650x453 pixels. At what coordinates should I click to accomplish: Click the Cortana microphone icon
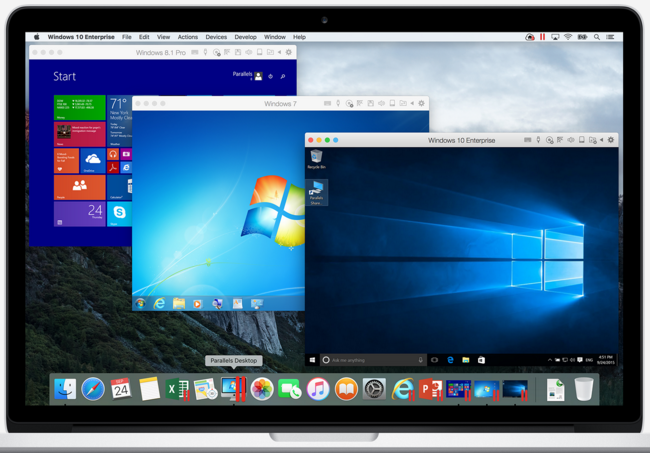pos(420,360)
